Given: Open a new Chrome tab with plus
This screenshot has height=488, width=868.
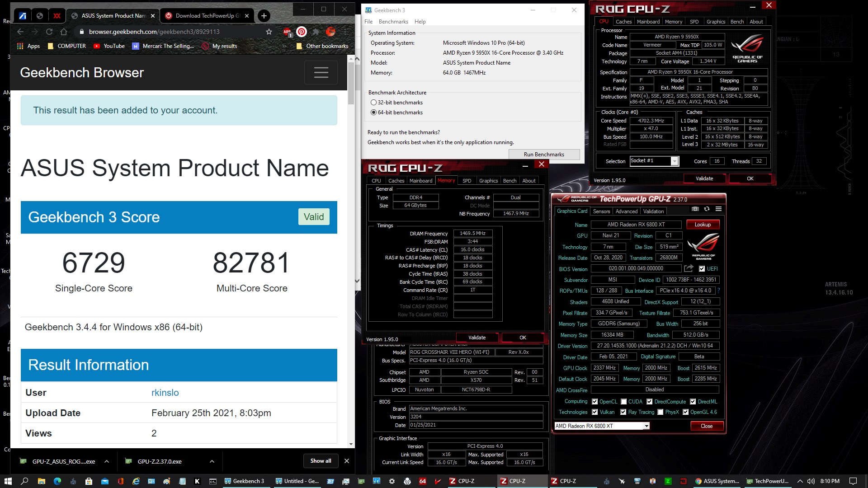Looking at the screenshot, I should [264, 16].
